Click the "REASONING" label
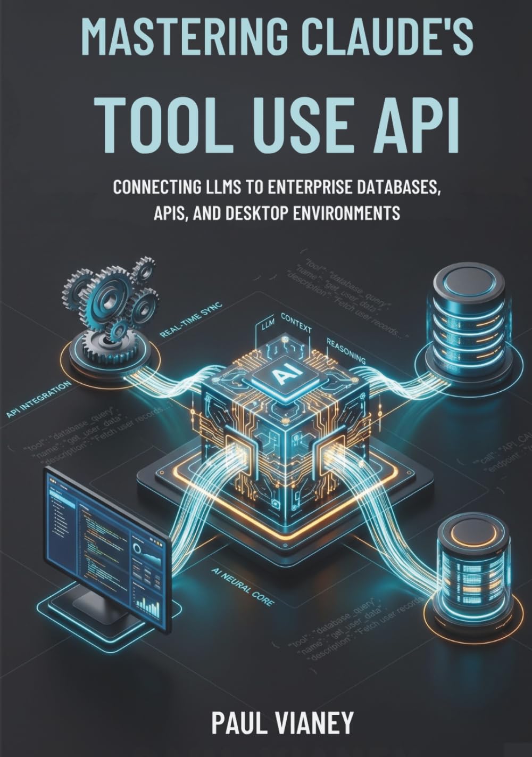This screenshot has width=532, height=757. [x=346, y=351]
